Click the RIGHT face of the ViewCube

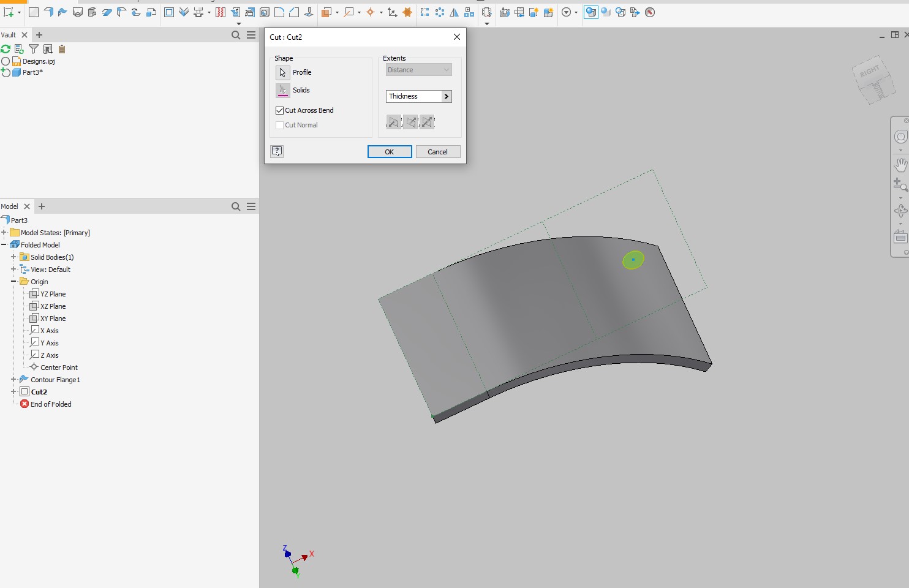869,71
